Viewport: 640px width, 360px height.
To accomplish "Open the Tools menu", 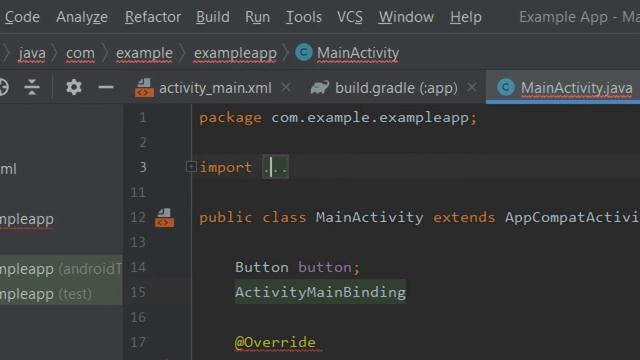I will pos(304,17).
